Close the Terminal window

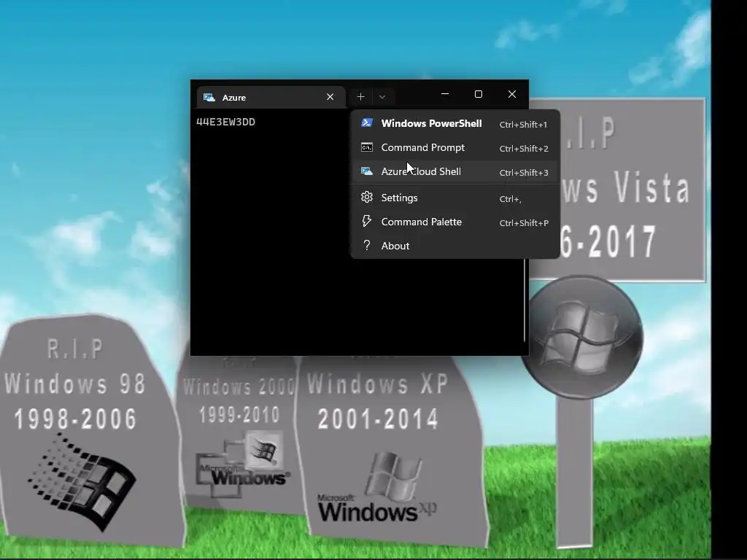511,94
